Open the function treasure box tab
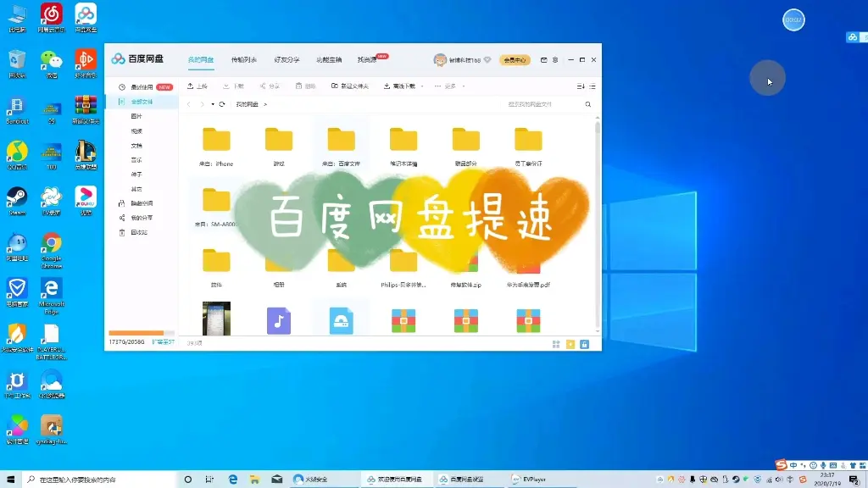 329,60
